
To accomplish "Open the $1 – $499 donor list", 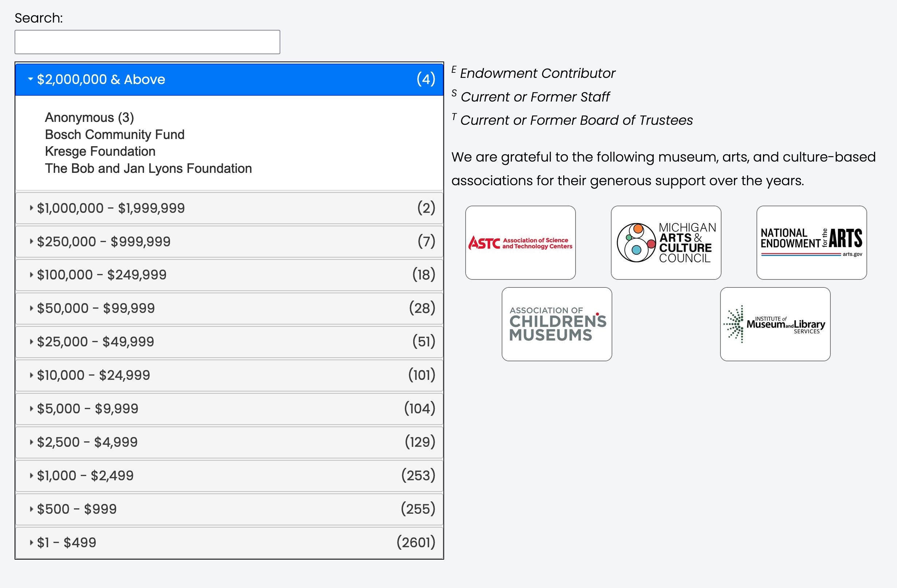I will [229, 543].
